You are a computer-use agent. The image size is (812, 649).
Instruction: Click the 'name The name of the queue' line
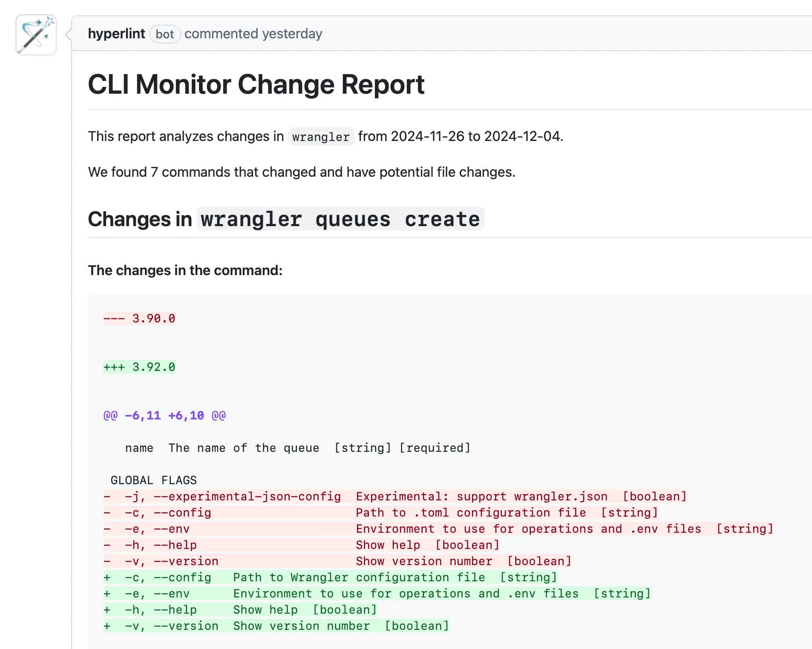[297, 448]
